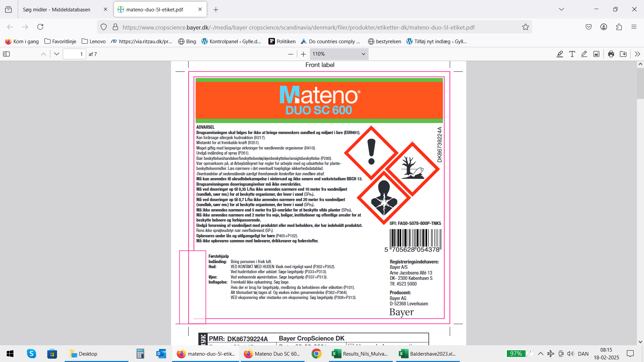
Task: Bookmark this page with star icon
Action: (525, 27)
